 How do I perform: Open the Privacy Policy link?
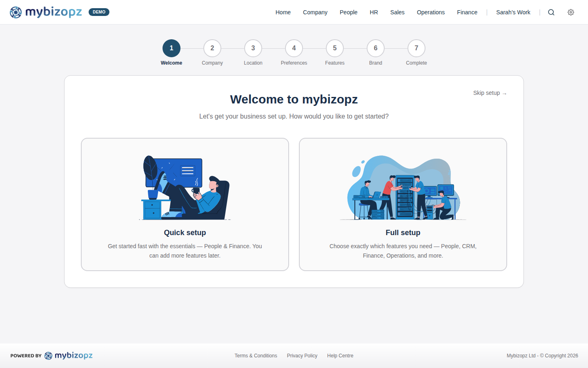[302, 355]
